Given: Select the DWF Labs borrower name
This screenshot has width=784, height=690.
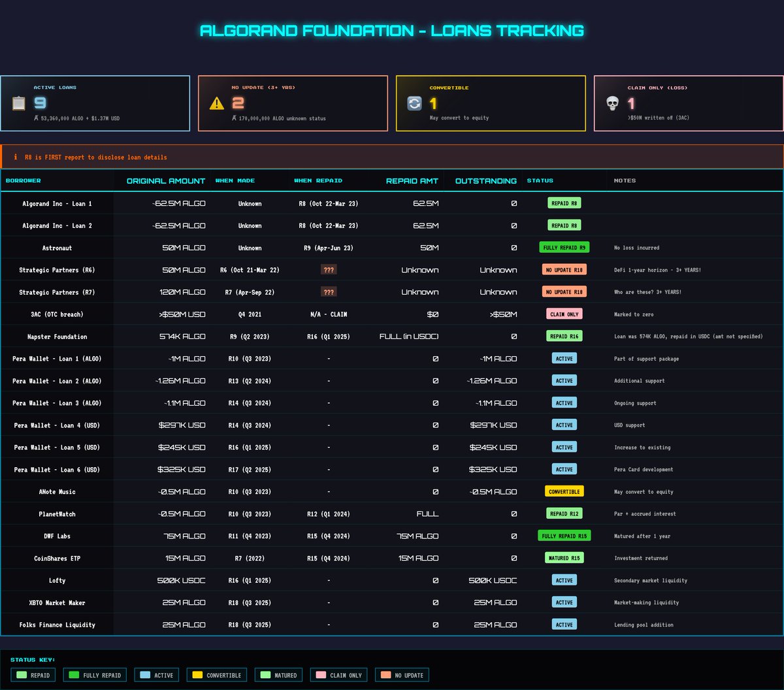Looking at the screenshot, I should point(57,536).
